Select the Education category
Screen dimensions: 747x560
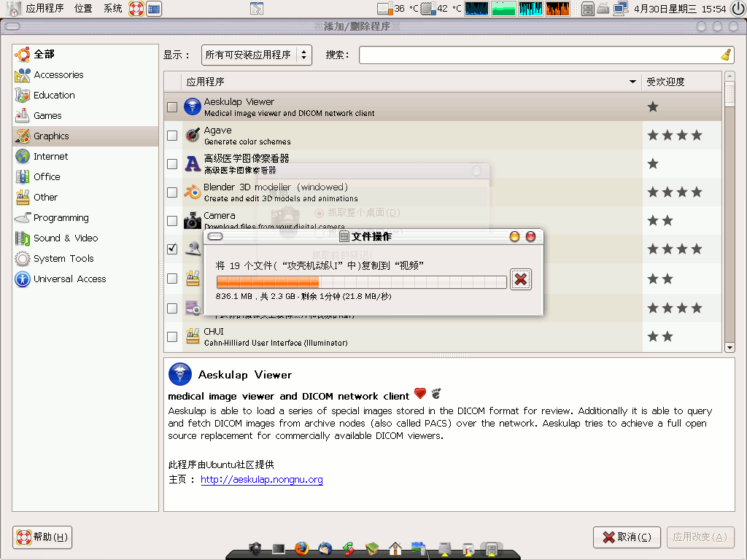click(85, 96)
